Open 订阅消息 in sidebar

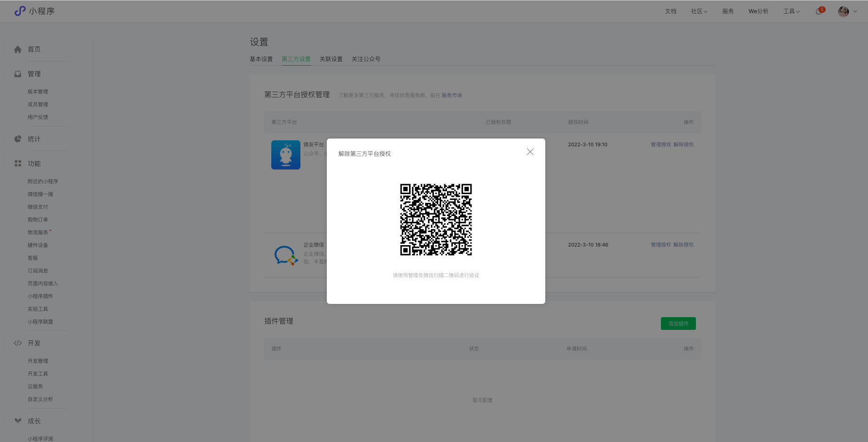[38, 271]
